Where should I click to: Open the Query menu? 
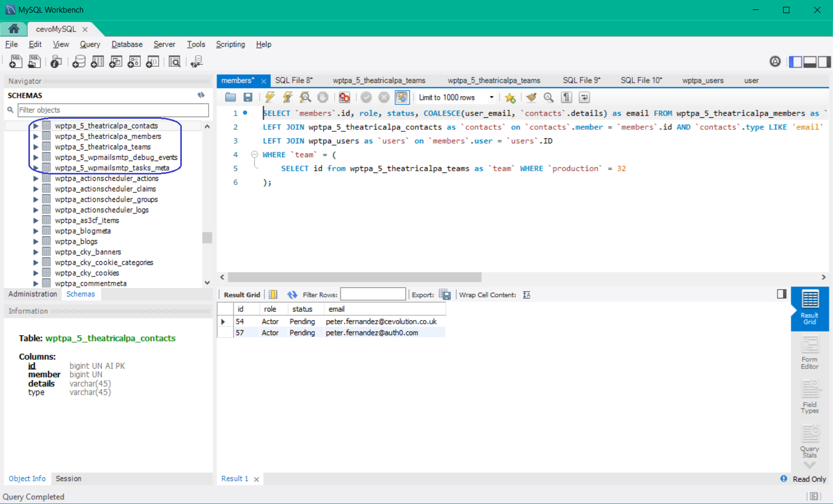tap(90, 44)
